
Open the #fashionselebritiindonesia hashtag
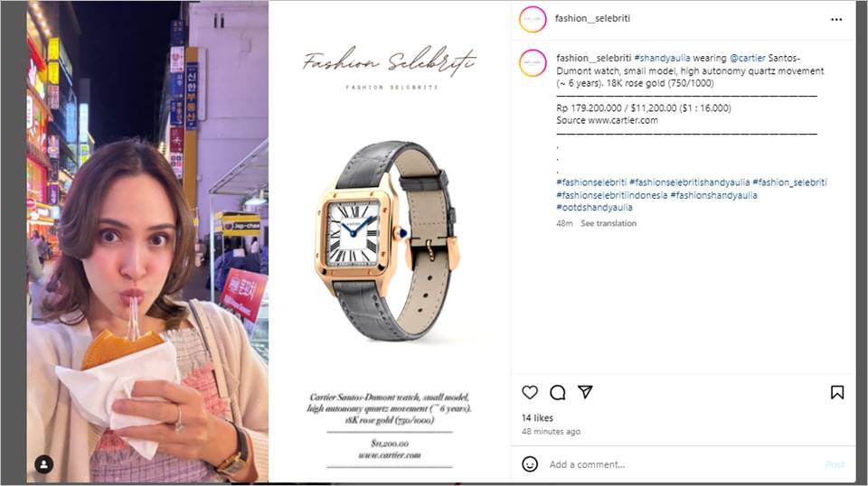pos(612,195)
